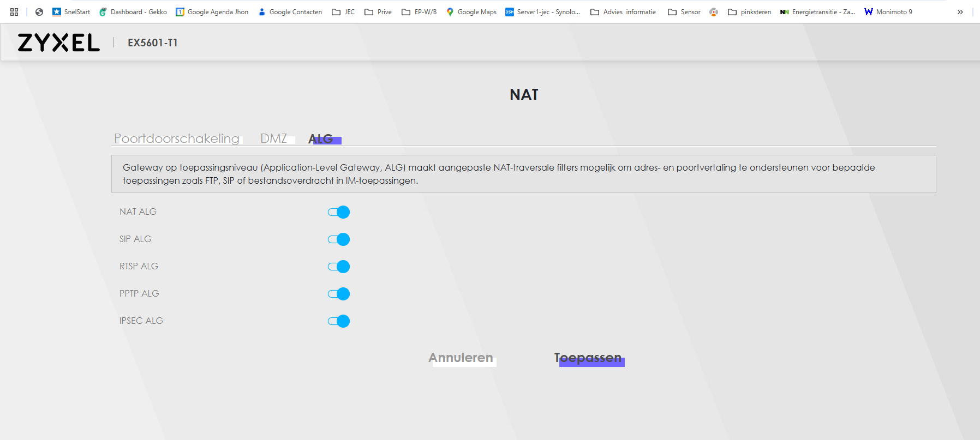The height and width of the screenshot is (440, 980).
Task: Open Server1-jec Synology bookmark
Action: (542, 12)
